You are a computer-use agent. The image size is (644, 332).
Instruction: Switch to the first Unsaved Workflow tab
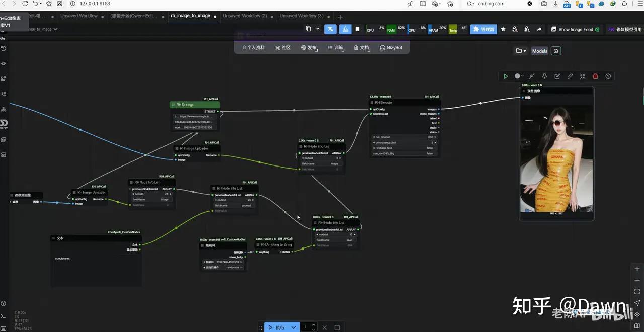79,16
